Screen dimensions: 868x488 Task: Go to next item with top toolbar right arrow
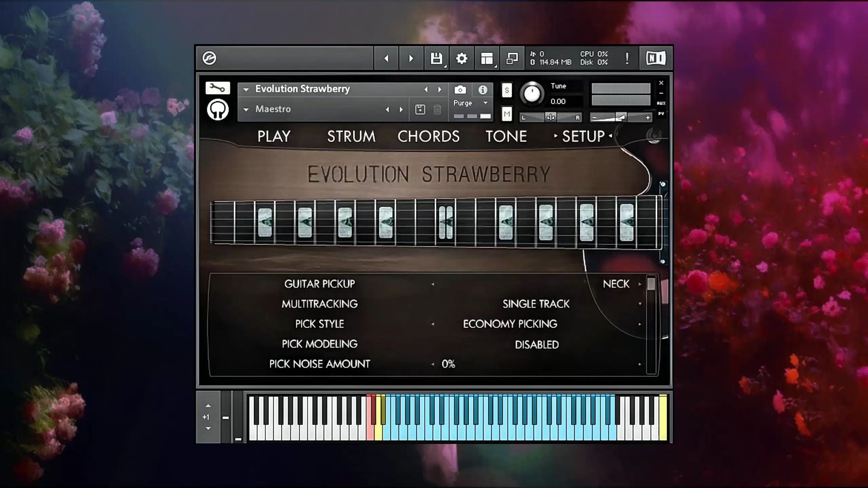[411, 58]
